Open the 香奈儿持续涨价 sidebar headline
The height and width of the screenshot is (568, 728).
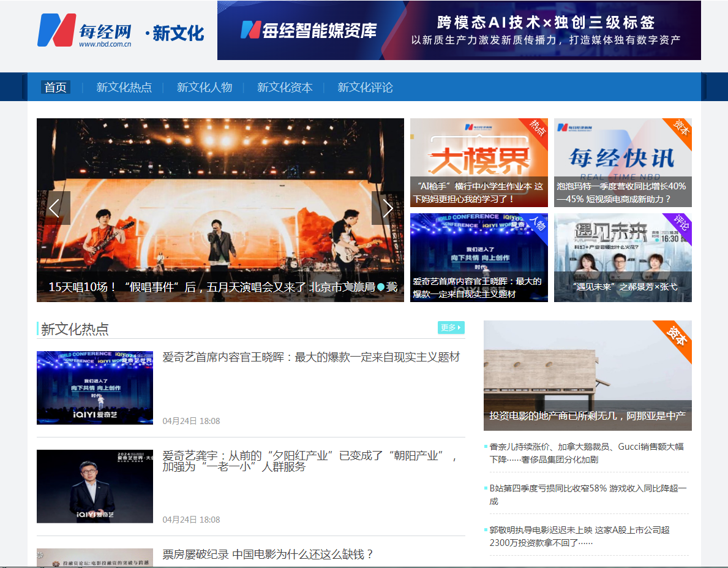(x=587, y=453)
